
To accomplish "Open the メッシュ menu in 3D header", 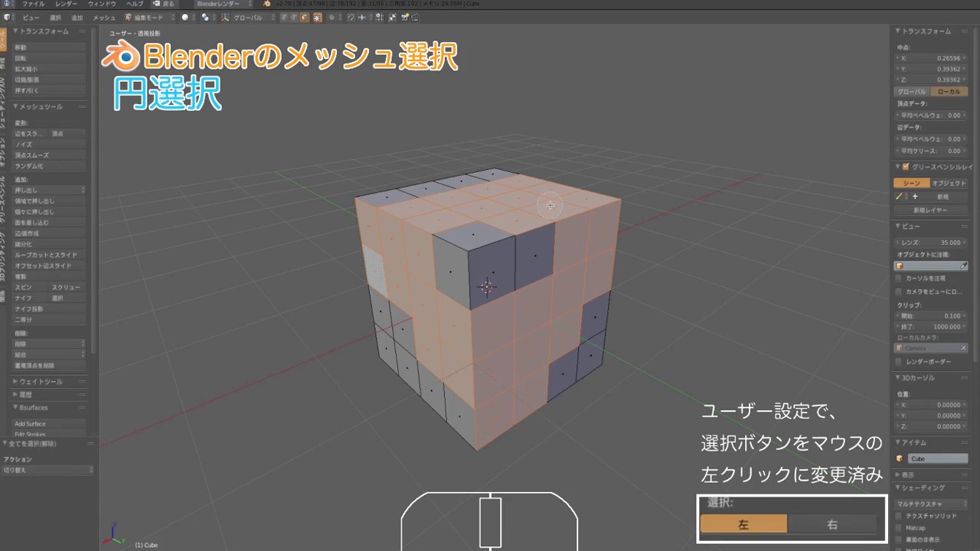I will coord(104,17).
